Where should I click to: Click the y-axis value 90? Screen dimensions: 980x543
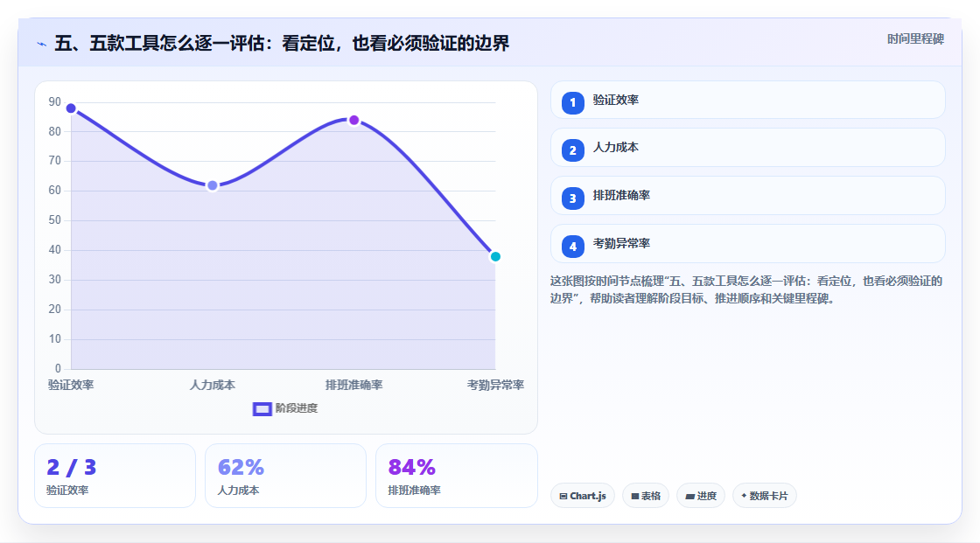point(55,101)
